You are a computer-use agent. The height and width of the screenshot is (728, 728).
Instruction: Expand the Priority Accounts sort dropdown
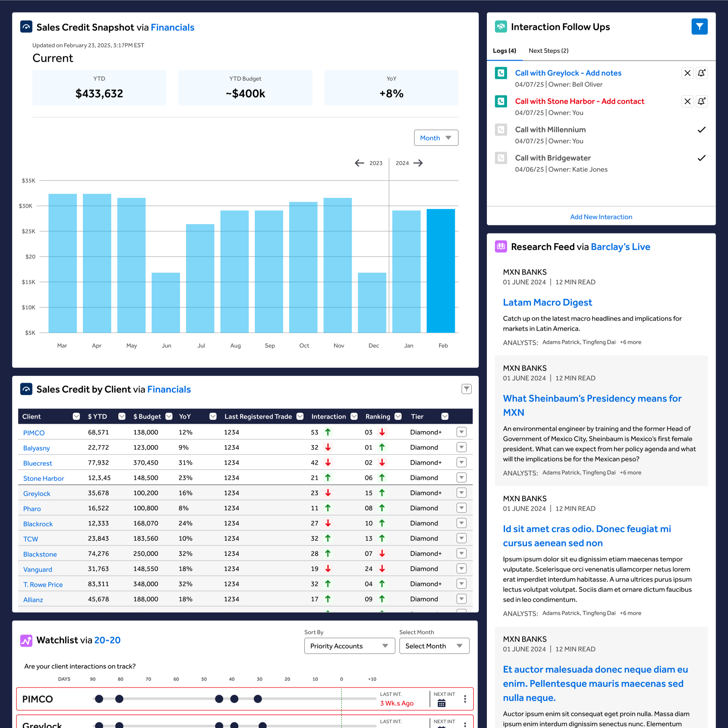coord(349,646)
